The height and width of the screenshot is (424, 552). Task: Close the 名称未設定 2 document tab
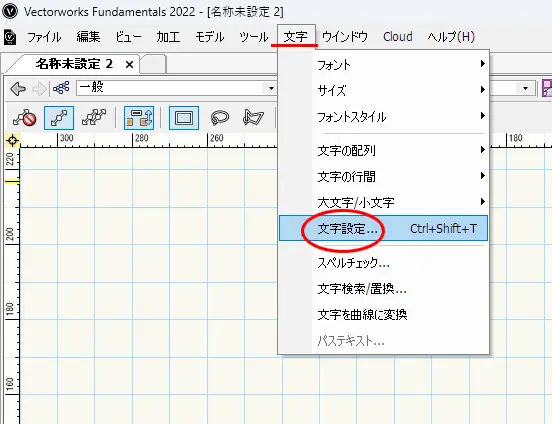coord(129,64)
